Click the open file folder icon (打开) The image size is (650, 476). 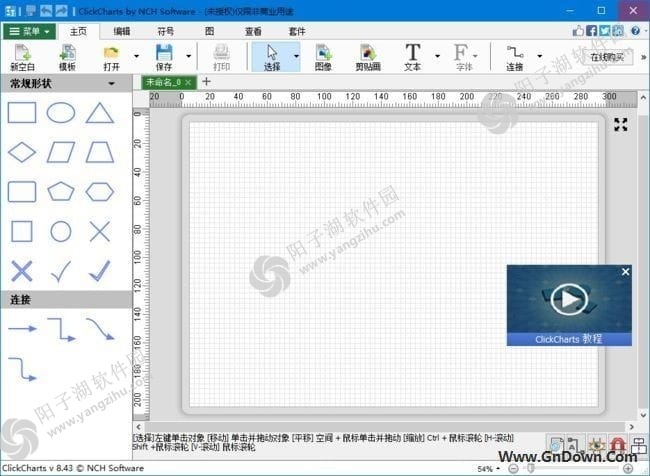111,57
